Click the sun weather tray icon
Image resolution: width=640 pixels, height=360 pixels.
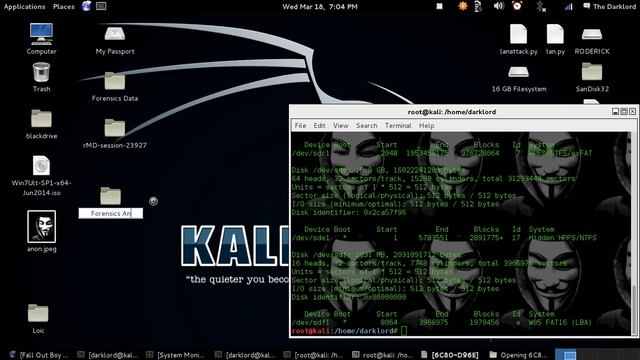pyautogui.click(x=462, y=6)
